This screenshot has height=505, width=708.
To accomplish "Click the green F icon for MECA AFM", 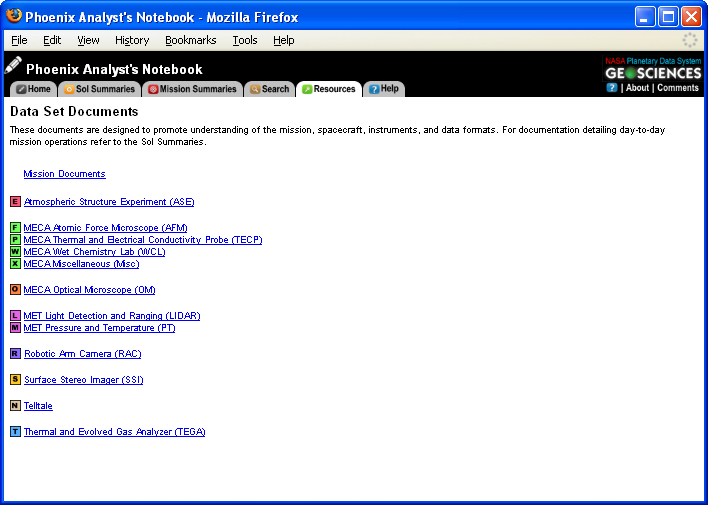I will point(15,227).
